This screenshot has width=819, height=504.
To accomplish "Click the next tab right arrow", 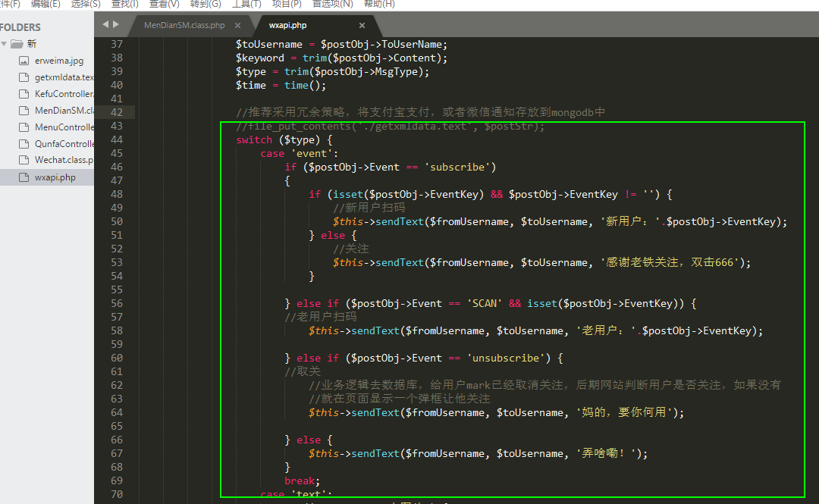I will 116,24.
